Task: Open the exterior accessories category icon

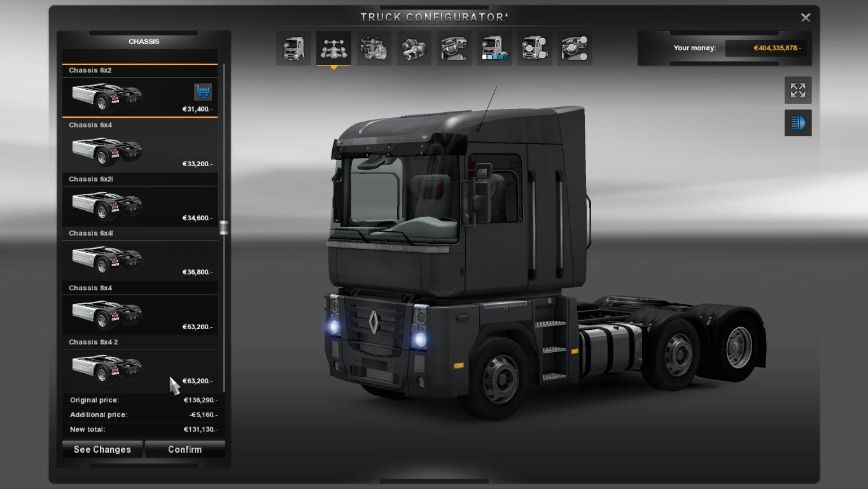Action: point(535,48)
